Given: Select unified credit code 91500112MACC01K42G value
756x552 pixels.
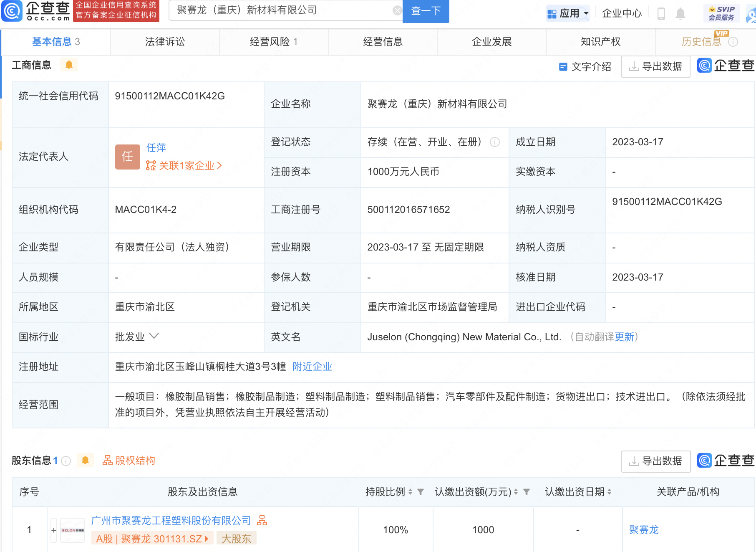Looking at the screenshot, I should (170, 96).
